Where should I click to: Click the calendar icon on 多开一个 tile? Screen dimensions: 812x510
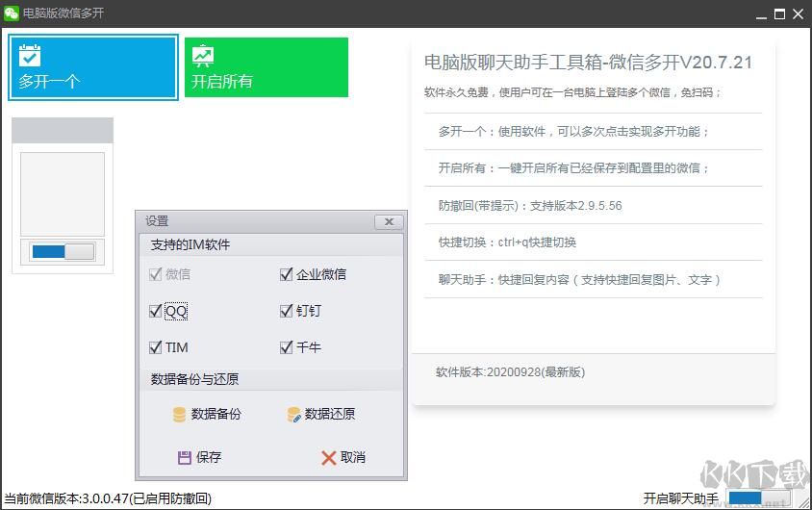pyautogui.click(x=30, y=55)
